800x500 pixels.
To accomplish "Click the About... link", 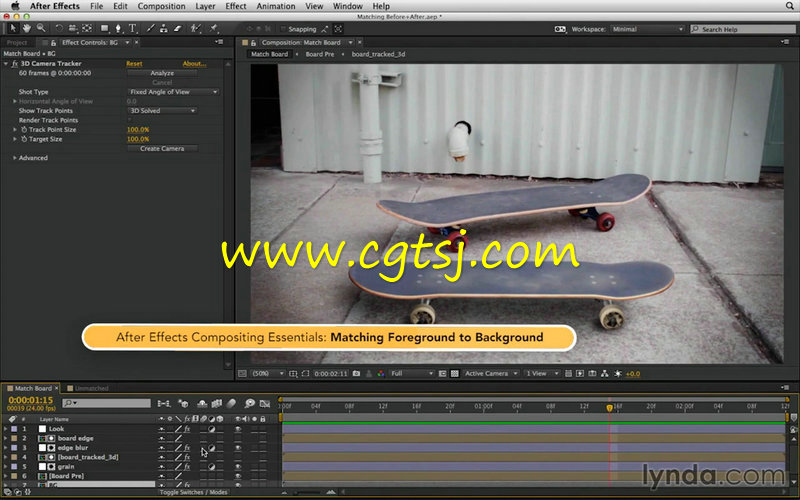I will click(194, 64).
